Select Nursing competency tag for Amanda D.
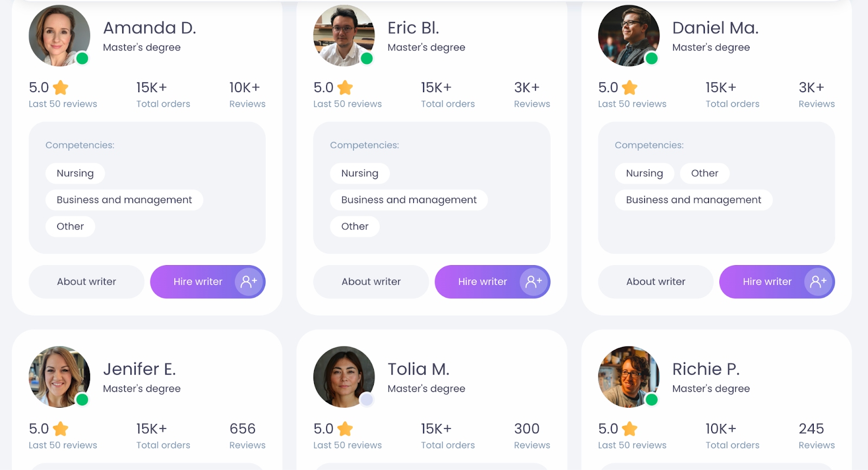 [75, 173]
